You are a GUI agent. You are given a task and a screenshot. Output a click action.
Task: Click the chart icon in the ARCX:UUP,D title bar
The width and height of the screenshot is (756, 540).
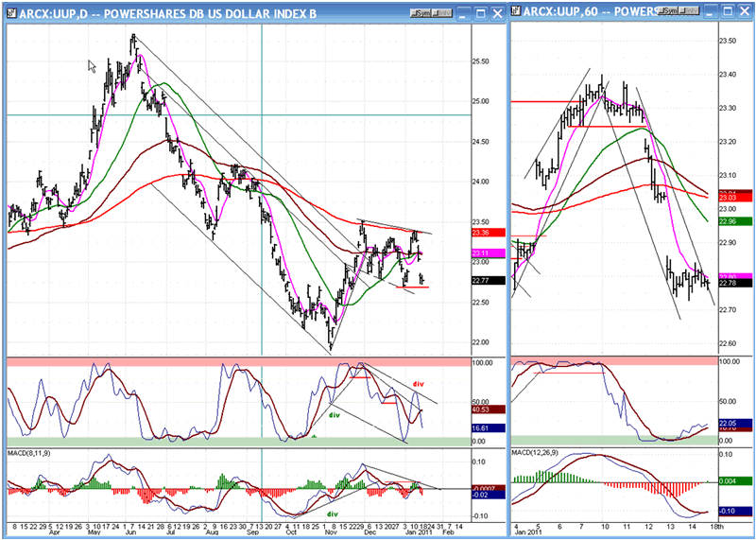click(x=10, y=13)
